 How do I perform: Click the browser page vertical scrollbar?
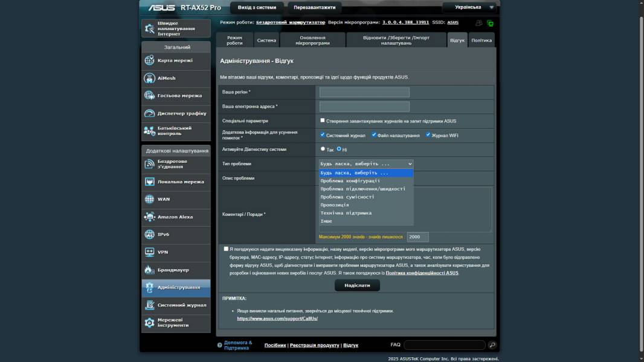(x=640, y=181)
